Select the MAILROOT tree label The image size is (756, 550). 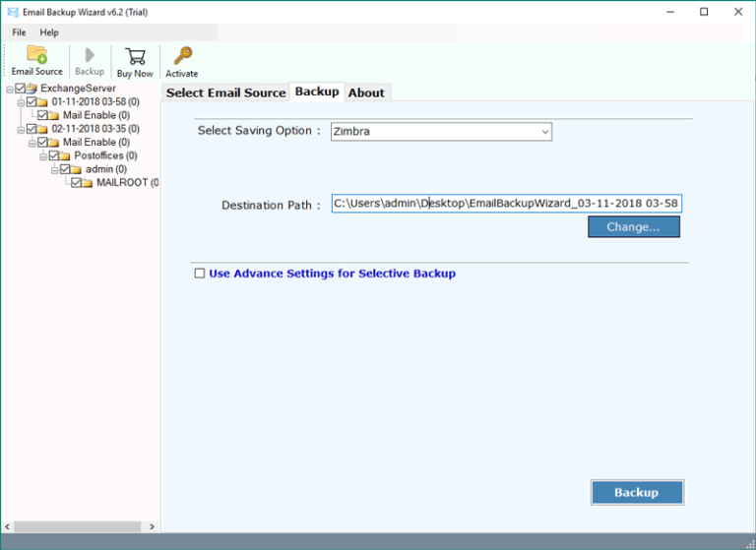(127, 183)
